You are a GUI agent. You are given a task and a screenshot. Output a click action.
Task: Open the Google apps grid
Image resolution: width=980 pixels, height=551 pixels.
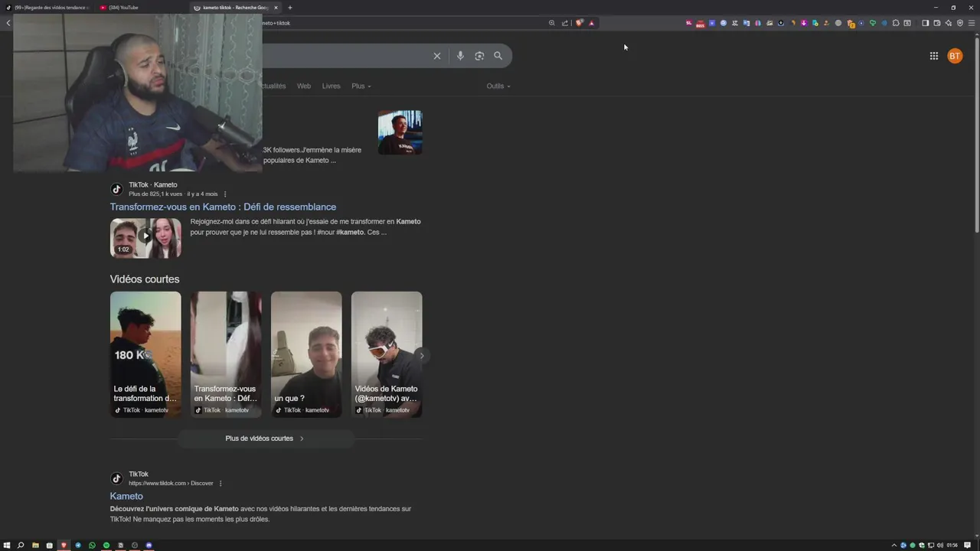(934, 56)
